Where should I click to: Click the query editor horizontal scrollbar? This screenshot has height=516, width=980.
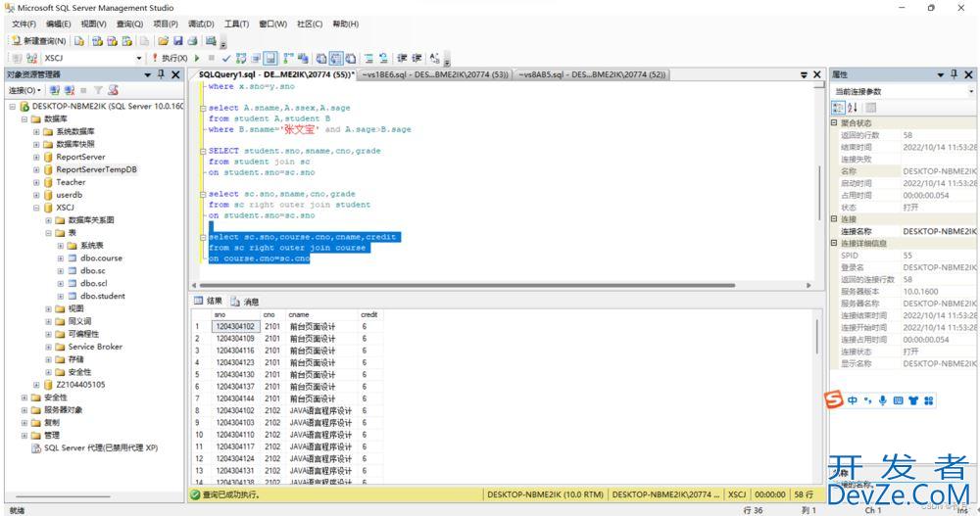pyautogui.click(x=466, y=285)
